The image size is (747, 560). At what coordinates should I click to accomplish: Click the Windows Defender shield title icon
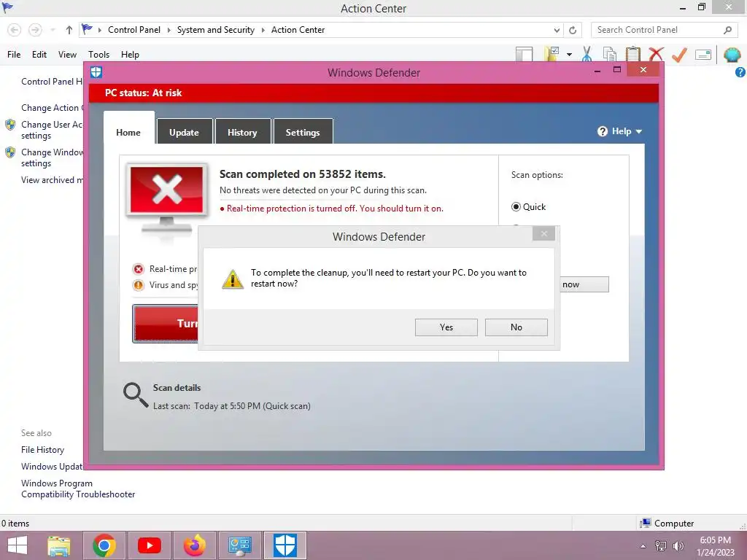(96, 72)
